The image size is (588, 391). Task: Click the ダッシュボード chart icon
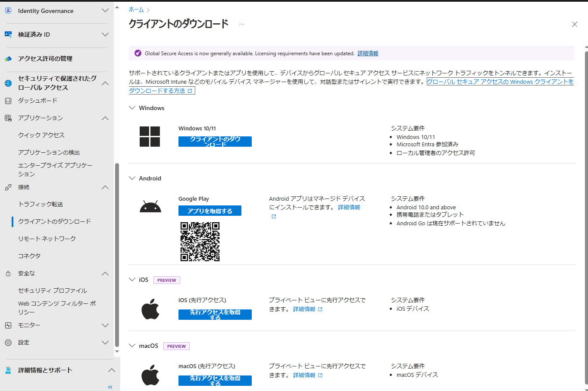tap(8, 101)
